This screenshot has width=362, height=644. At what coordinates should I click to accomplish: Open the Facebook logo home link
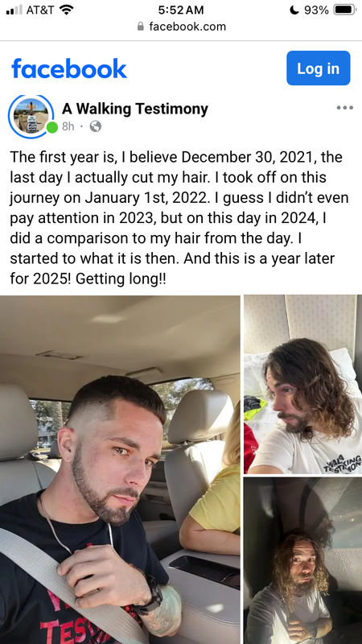[x=69, y=68]
